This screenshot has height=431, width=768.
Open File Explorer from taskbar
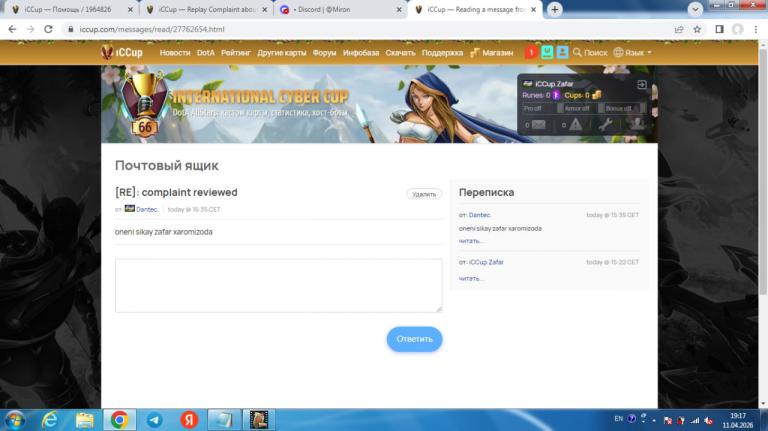[84, 420]
